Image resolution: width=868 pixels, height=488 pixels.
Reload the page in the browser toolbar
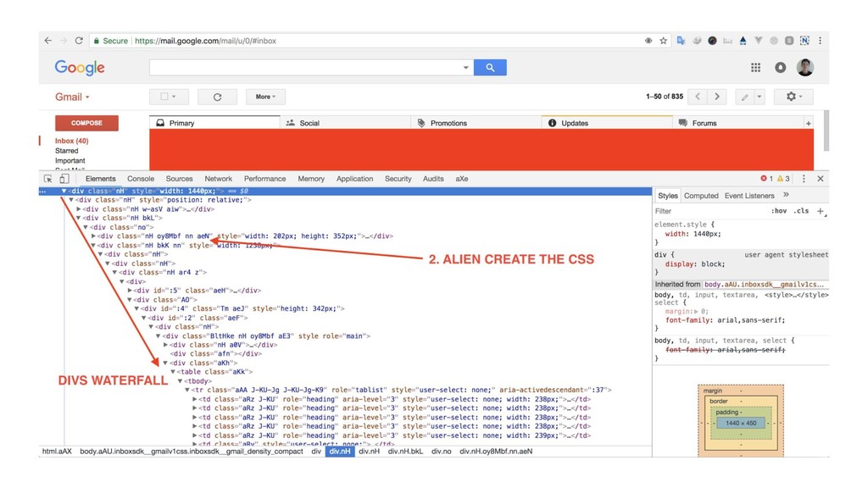79,41
